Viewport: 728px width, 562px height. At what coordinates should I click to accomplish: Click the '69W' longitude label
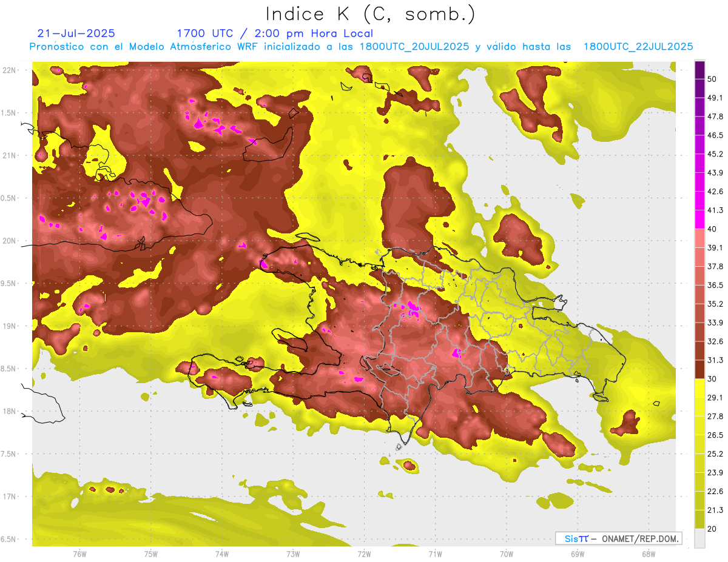pyautogui.click(x=578, y=554)
